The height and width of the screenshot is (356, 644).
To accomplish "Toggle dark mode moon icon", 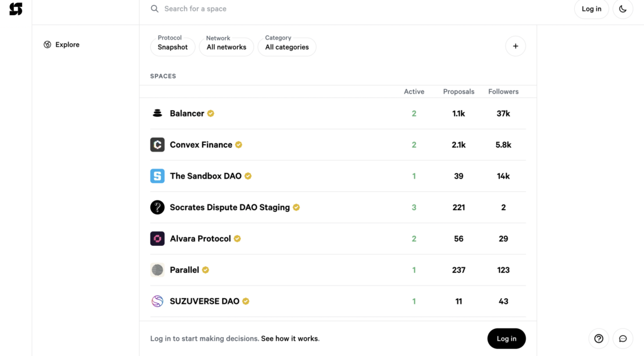I will pos(623,9).
